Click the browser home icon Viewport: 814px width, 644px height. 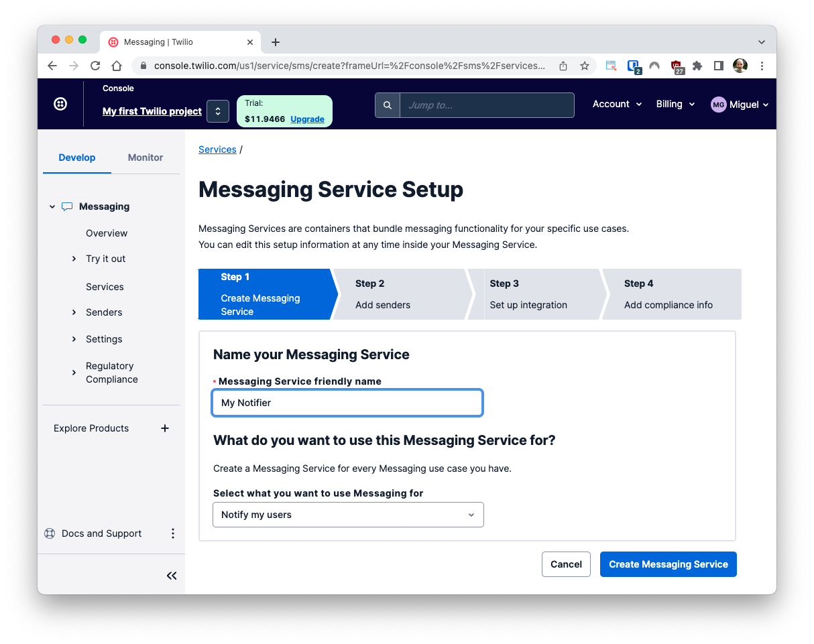[117, 66]
